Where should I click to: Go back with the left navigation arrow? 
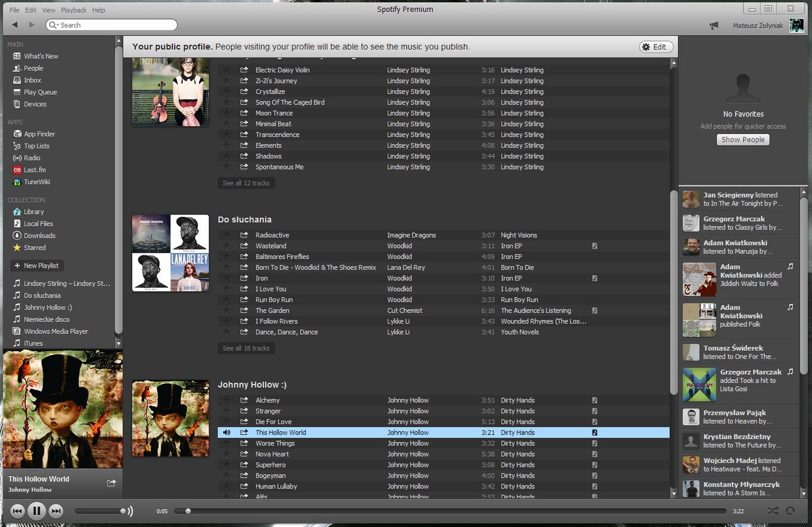pos(15,25)
